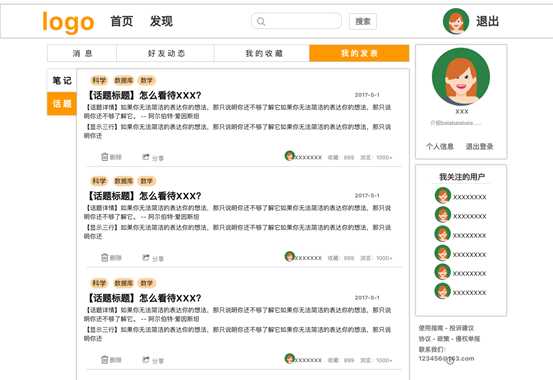Click 科学 tag on first topic post
The height and width of the screenshot is (380, 553).
click(x=99, y=80)
